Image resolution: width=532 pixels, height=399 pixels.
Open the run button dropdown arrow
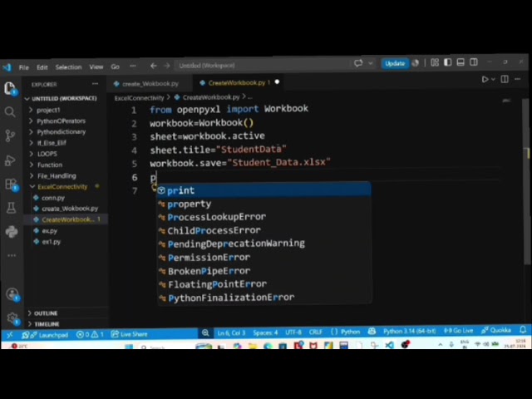(493, 80)
